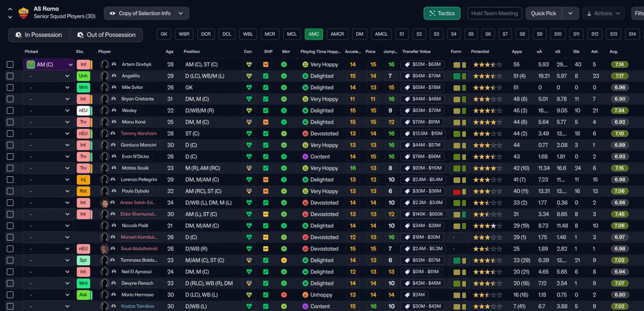Click Tommy Abraham's devastated red face icon

pyautogui.click(x=305, y=134)
